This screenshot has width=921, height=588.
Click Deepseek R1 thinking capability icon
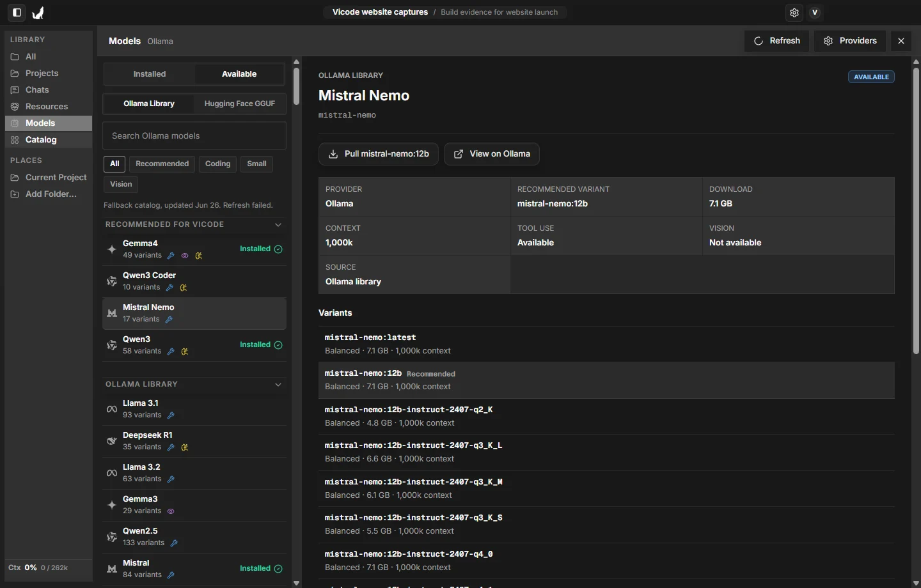click(185, 447)
